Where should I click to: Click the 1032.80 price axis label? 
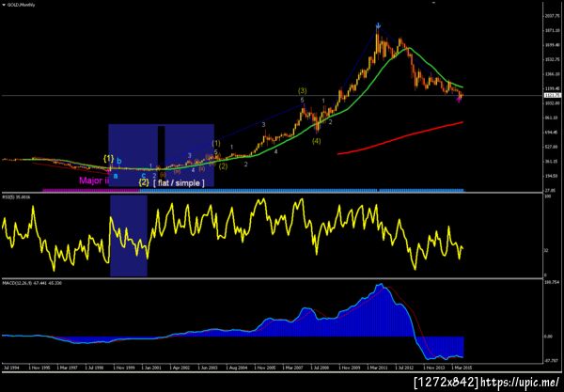click(x=552, y=103)
